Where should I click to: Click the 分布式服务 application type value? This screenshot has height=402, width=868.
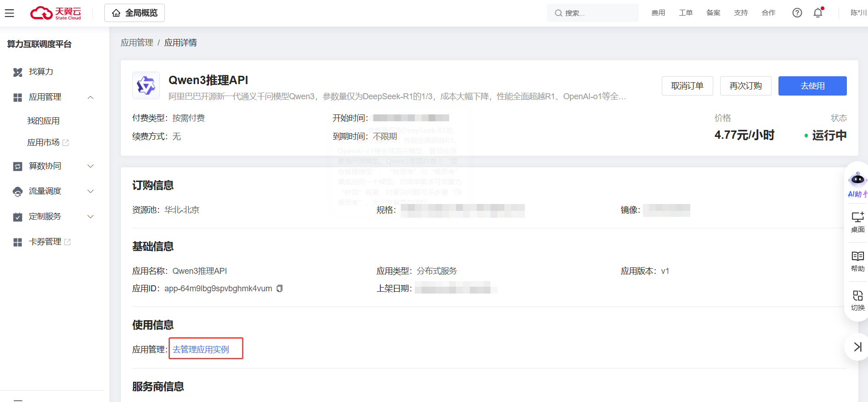point(437,271)
